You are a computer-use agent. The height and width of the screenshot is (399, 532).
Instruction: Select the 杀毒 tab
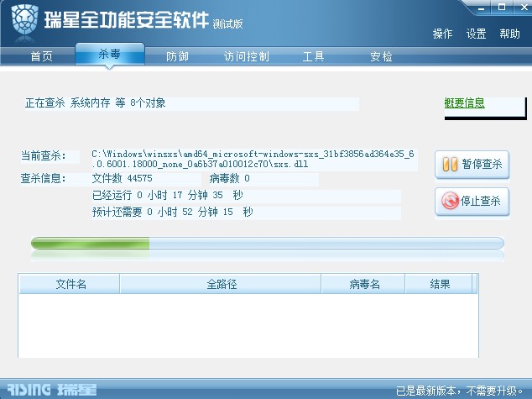110,54
